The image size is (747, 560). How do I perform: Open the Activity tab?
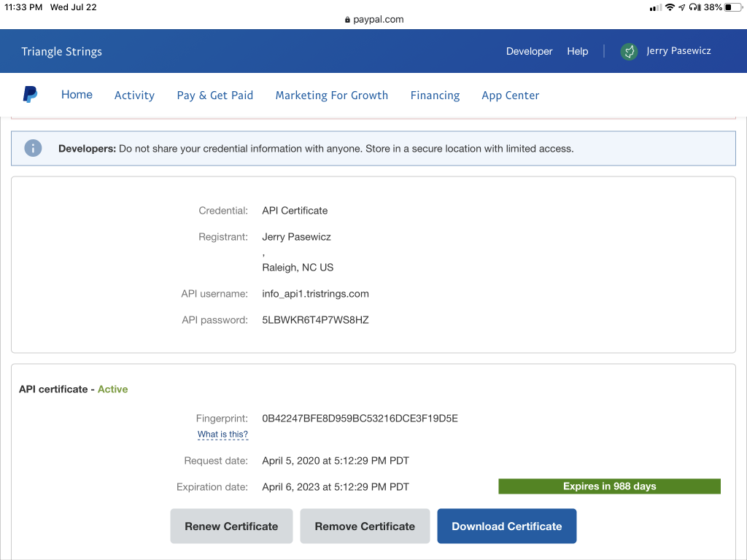[x=134, y=96]
